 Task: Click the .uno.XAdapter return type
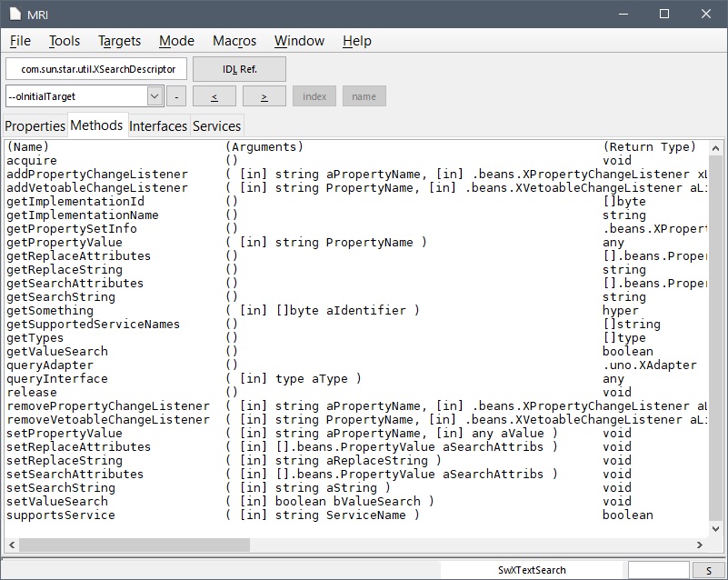pos(650,365)
